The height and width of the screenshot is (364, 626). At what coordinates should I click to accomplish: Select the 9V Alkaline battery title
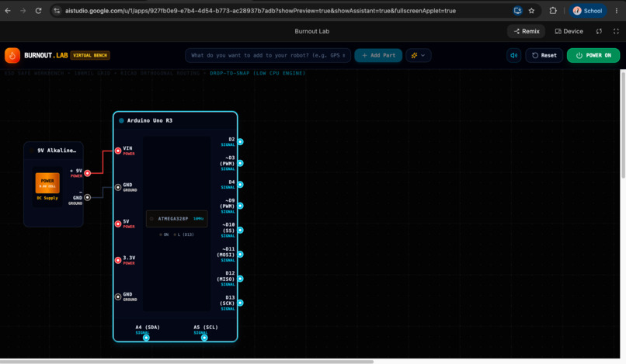57,151
